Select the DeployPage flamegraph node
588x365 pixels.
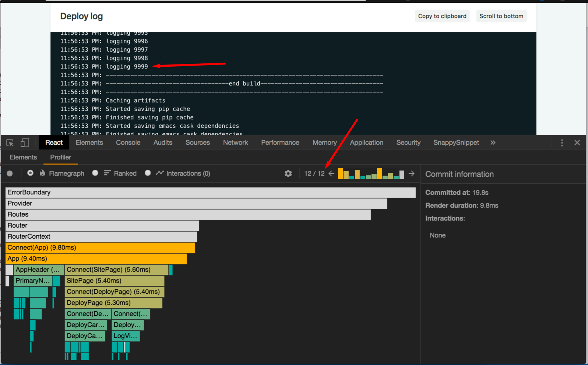coord(113,303)
